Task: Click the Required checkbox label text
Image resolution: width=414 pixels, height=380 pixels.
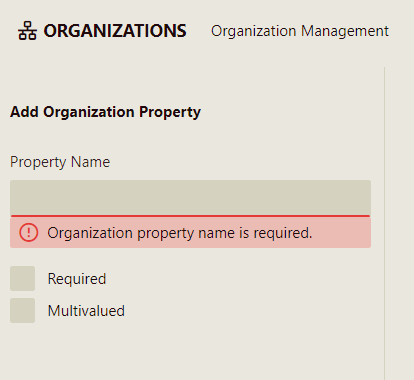Action: [77, 279]
